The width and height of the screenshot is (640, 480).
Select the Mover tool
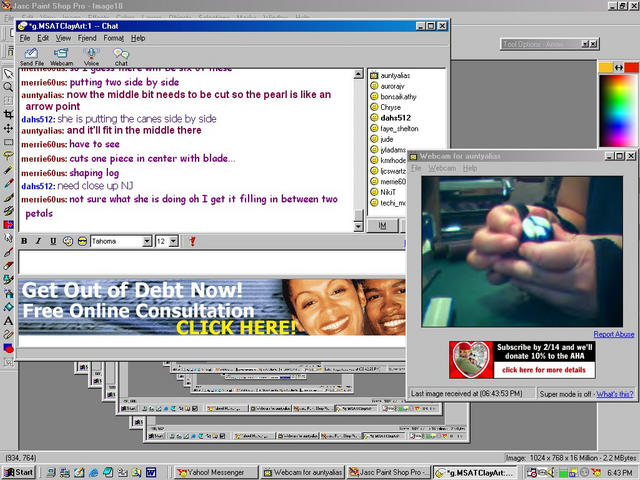click(8, 128)
